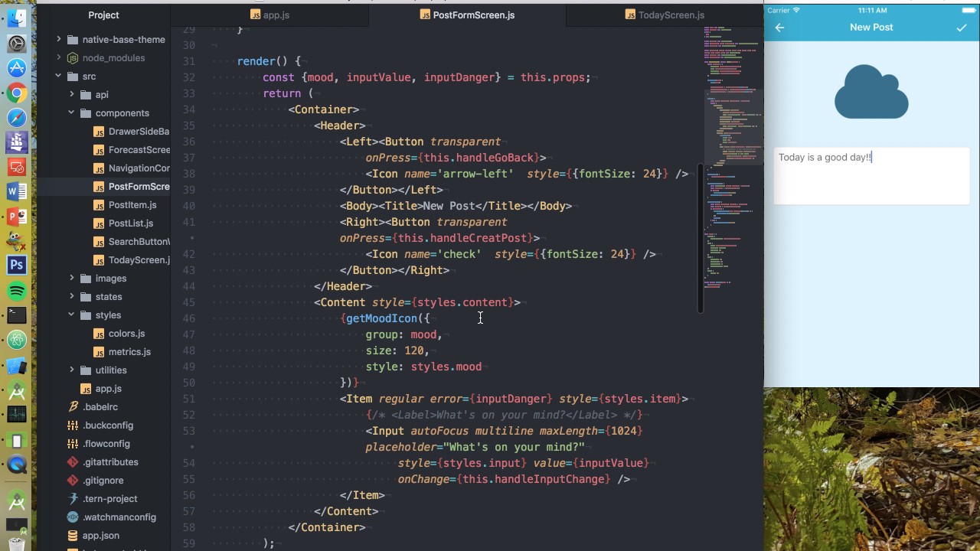Open NavigationContainer file in tree

[x=139, y=168]
